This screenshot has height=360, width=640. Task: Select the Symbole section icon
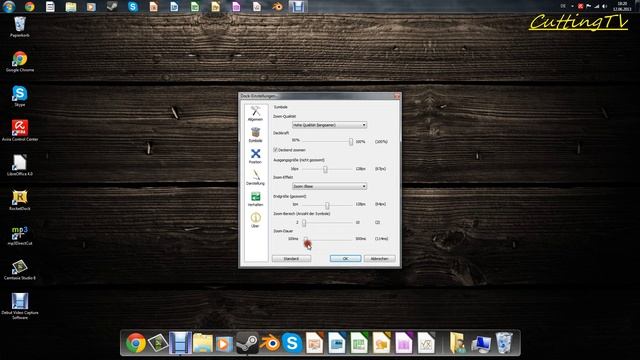pyautogui.click(x=256, y=135)
